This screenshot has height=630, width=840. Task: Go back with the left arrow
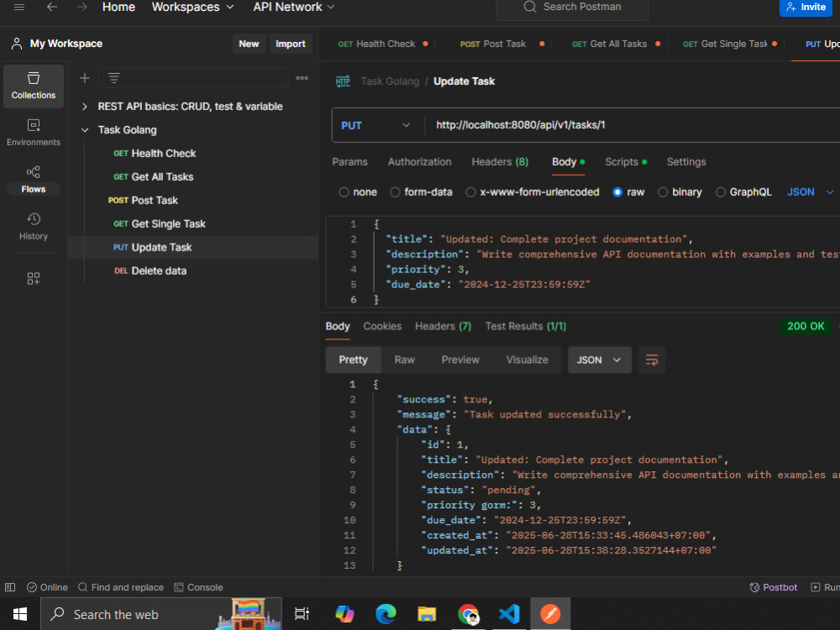click(52, 7)
